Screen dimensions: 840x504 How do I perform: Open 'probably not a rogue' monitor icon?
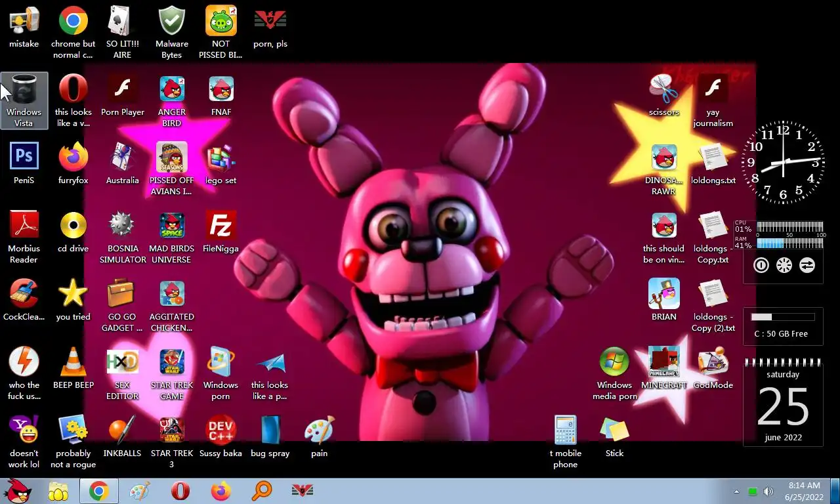coord(73,442)
